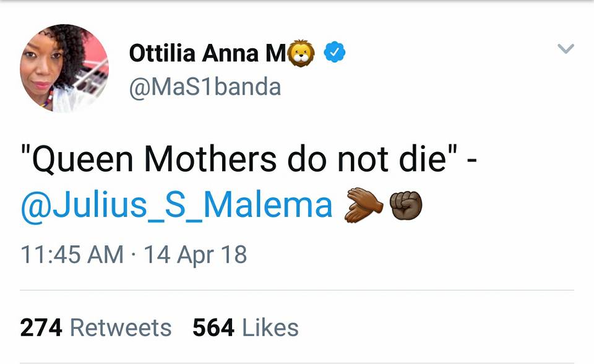The image size is (594, 364).
Task: Click the raised fist emoji
Action: pyautogui.click(x=406, y=205)
